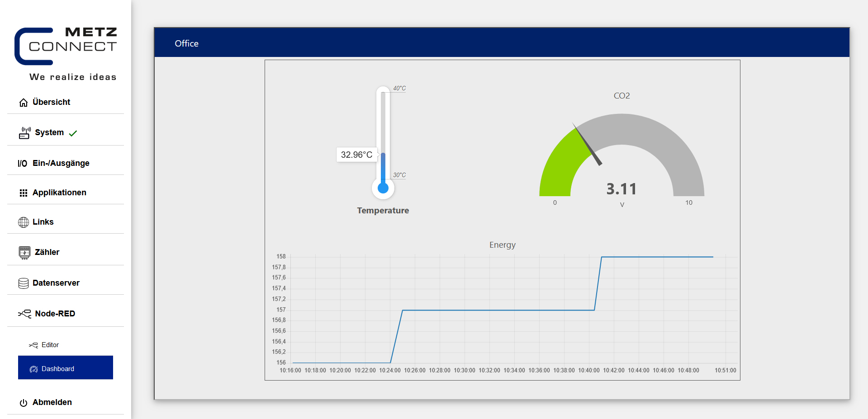Screen dimensions: 868x419
Task: Click the Energy chart line at 158
Action: 657,257
